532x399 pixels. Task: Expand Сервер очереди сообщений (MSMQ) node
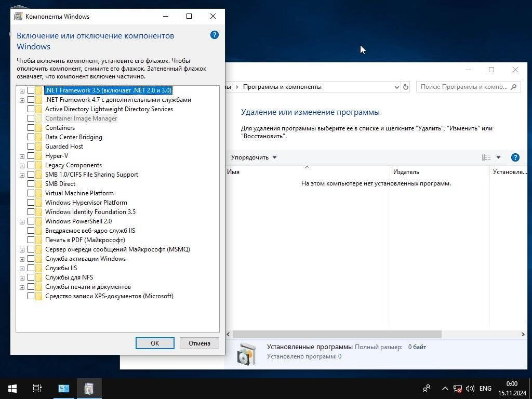click(22, 250)
